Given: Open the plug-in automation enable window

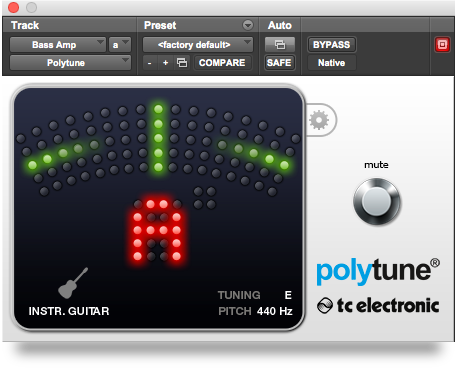Looking at the screenshot, I should [x=280, y=45].
